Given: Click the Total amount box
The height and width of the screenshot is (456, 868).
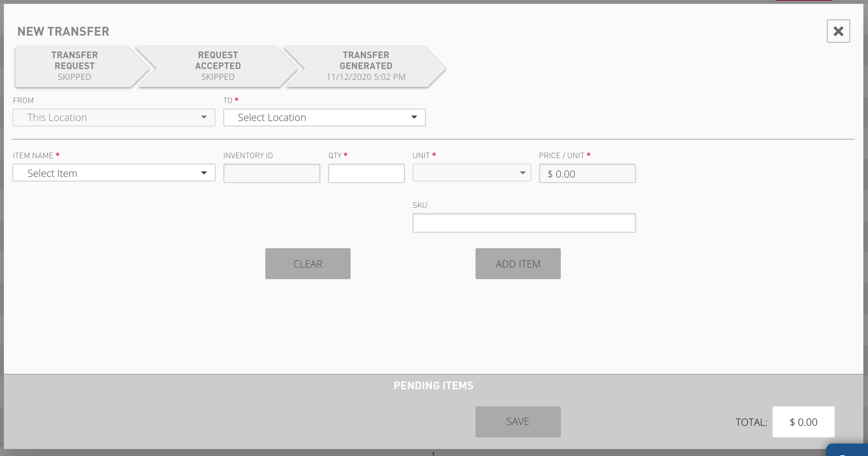Looking at the screenshot, I should [x=803, y=422].
